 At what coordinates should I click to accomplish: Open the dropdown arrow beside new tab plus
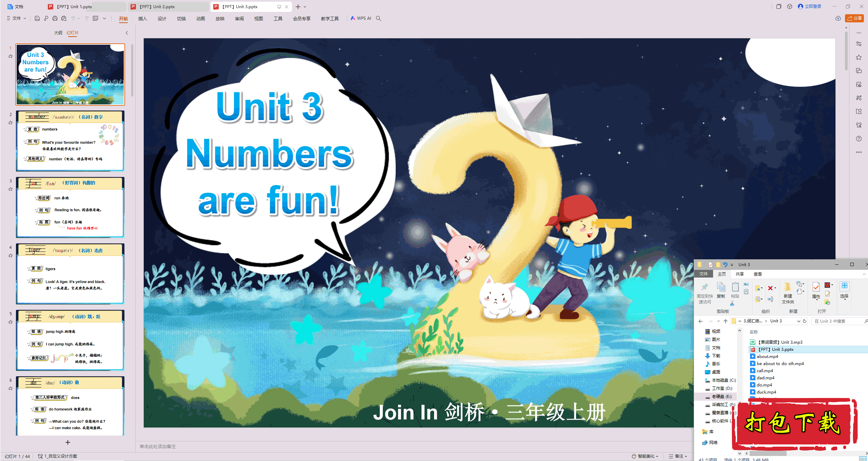pos(305,7)
